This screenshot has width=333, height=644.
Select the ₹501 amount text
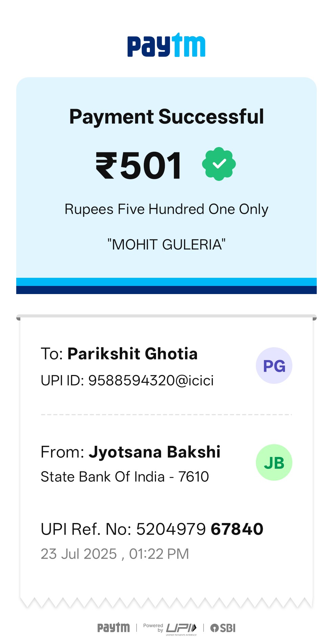tap(139, 165)
